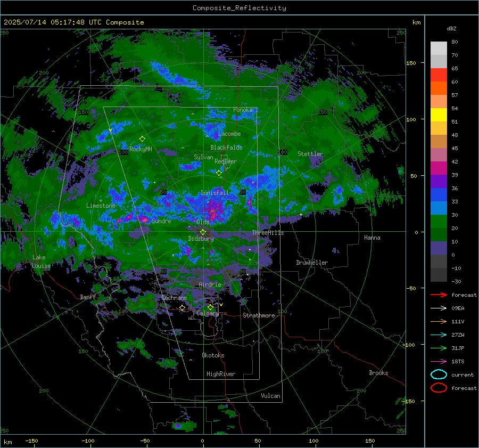Click the yellow radar site marker at Didsbury
Screen dimensions: 479x448
[x=203, y=232]
